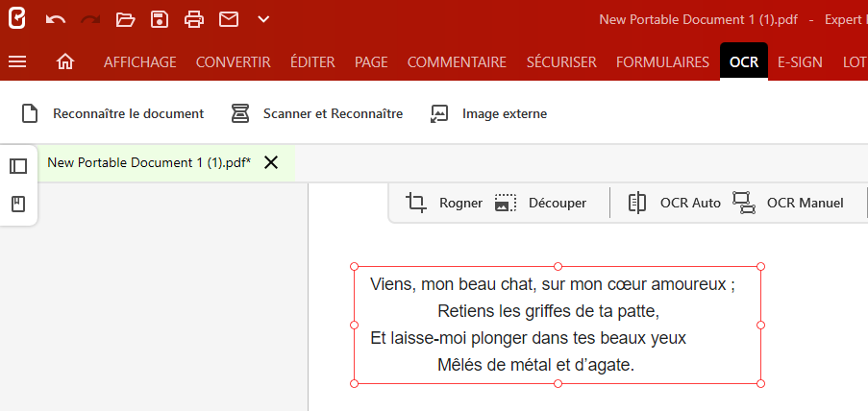Screen dimensions: 868x411
Task: Click the bottom-right selection handle
Action: tap(760, 383)
